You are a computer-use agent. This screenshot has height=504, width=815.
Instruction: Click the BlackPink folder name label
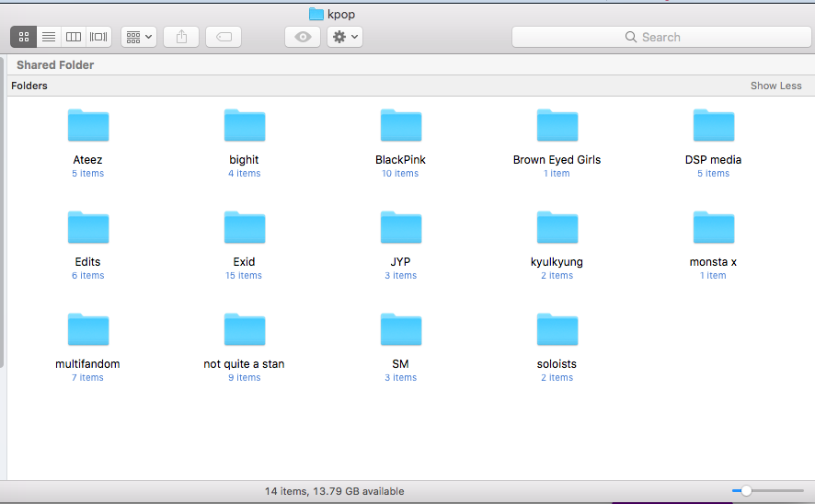[x=400, y=159]
